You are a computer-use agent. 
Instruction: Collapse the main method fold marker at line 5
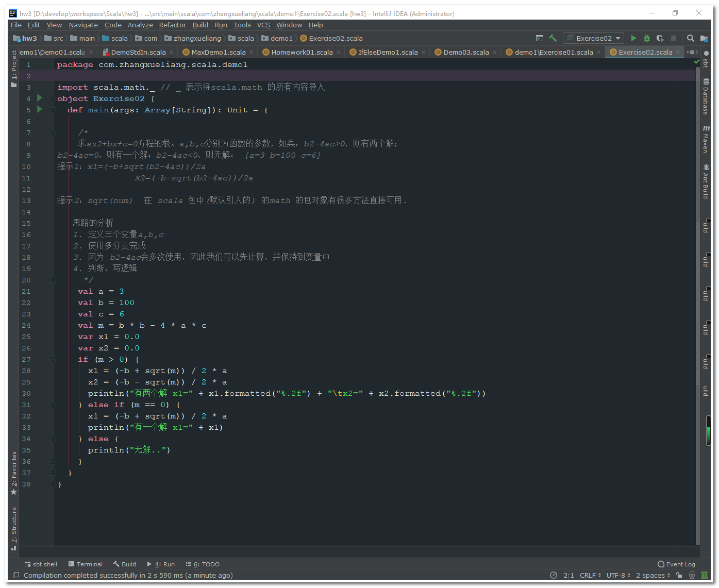[53, 109]
